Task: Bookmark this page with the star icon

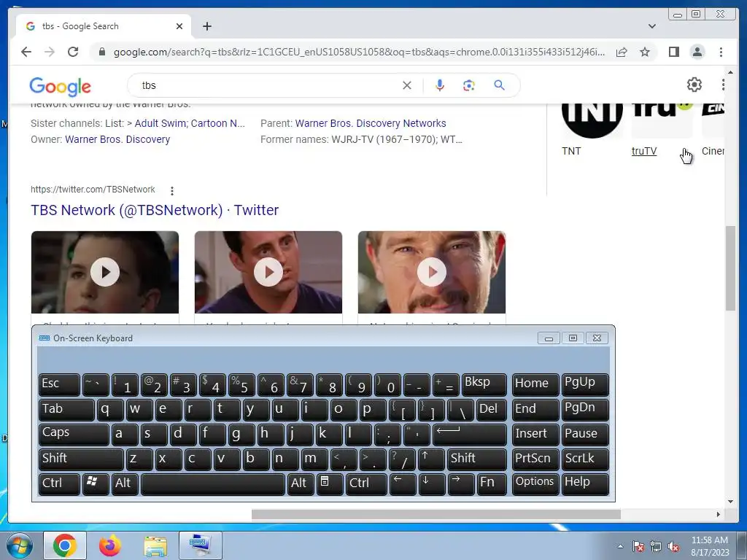Action: 645,52
